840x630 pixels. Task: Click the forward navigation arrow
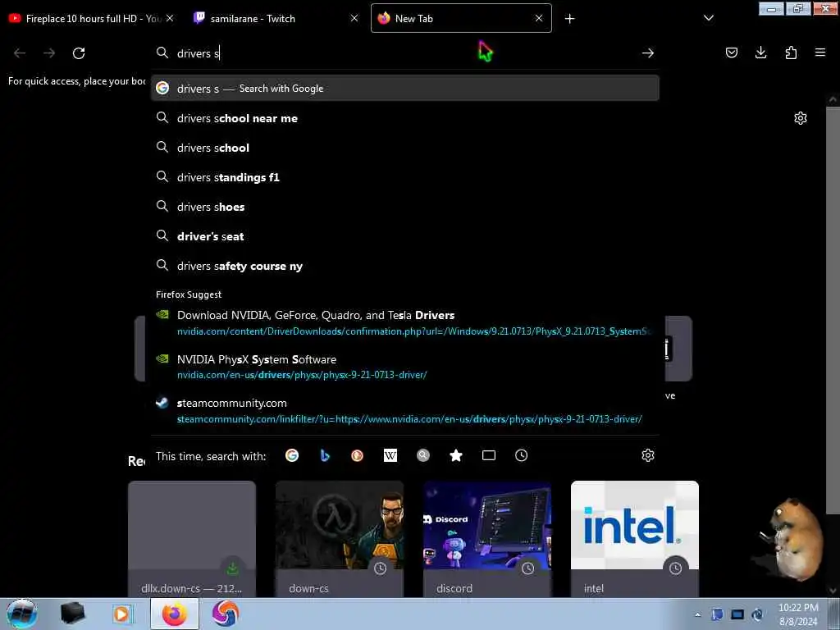[49, 53]
